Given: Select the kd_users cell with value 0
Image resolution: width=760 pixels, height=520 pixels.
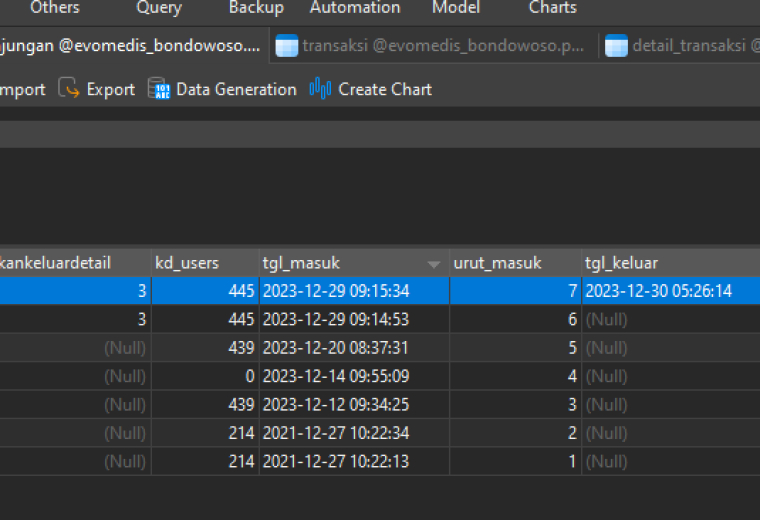Looking at the screenshot, I should point(205,376).
